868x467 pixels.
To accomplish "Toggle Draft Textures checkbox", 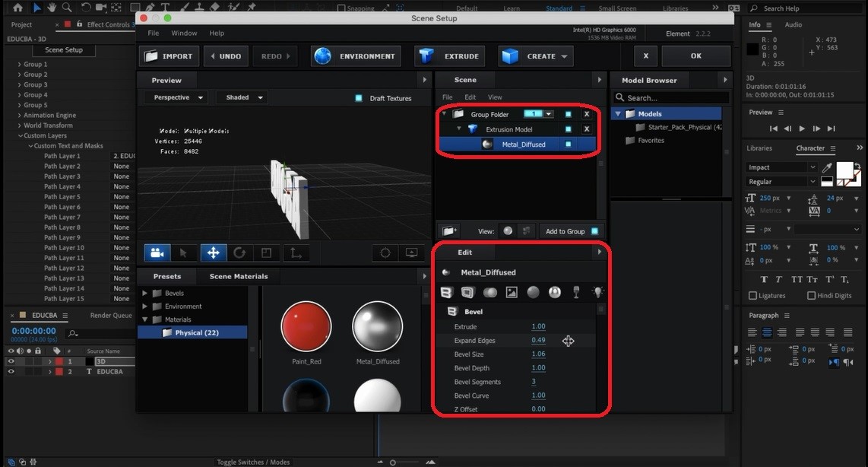I will (x=359, y=98).
